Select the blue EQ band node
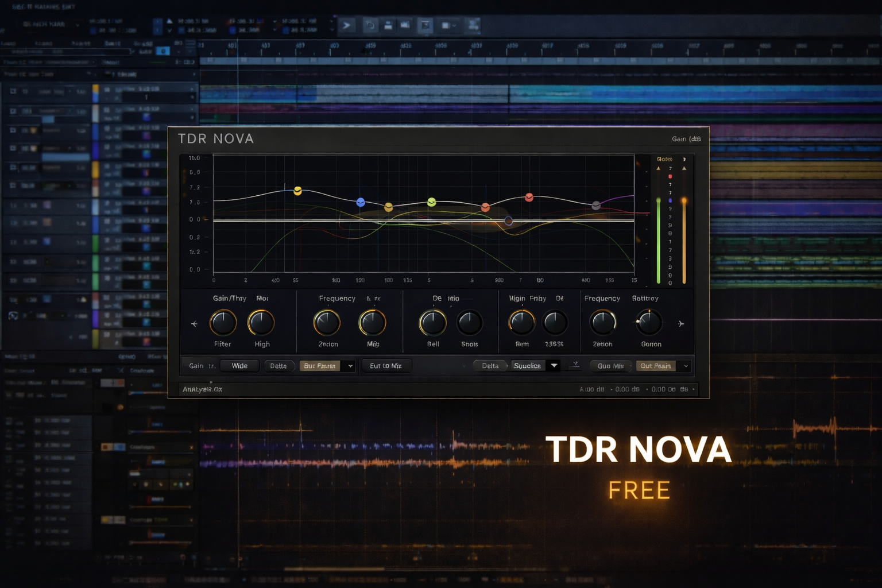 tap(361, 202)
